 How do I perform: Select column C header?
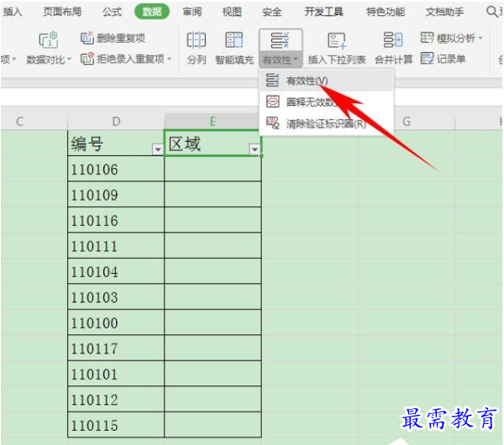[20, 122]
